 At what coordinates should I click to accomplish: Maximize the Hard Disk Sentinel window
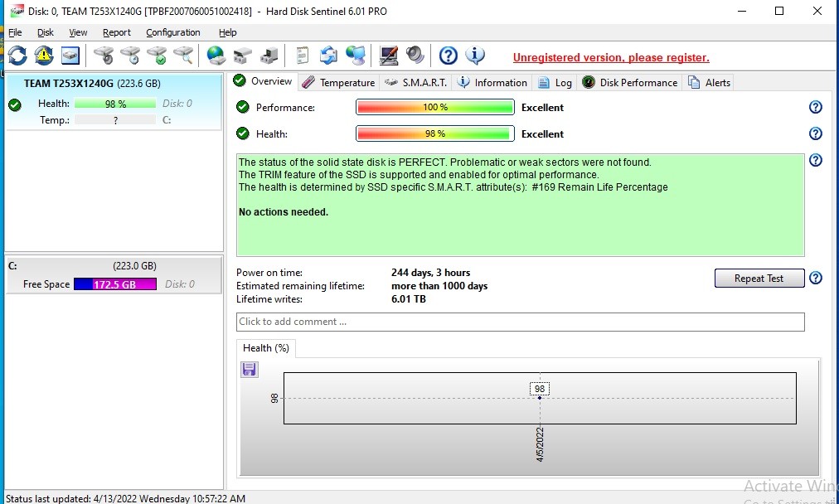(x=779, y=11)
